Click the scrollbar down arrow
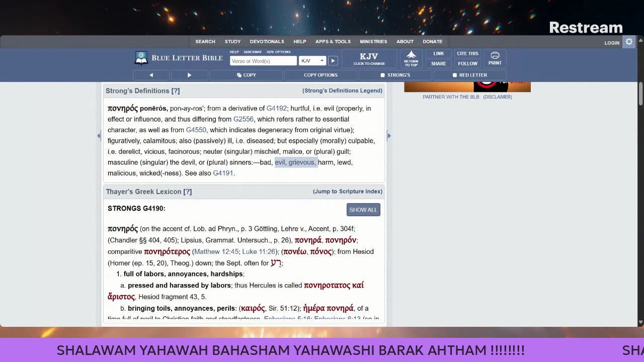The image size is (644, 362). point(640,322)
